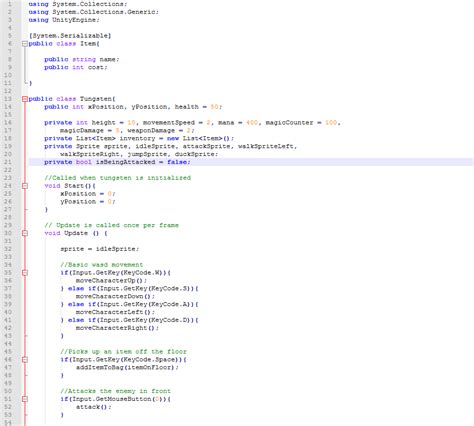Collapse the 'public class Tungsten' fold marker
The height and width of the screenshot is (426, 474).
tap(25, 99)
